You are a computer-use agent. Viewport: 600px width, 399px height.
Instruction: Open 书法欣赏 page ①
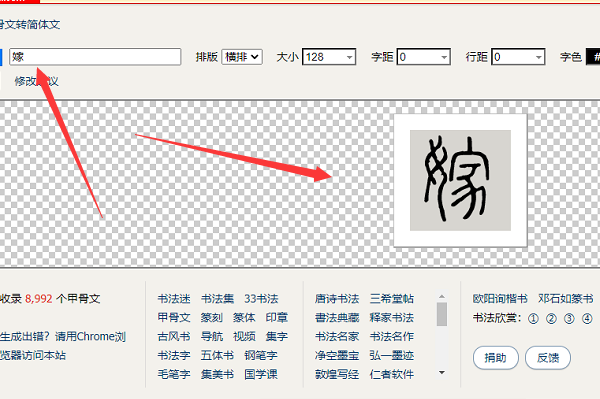[x=533, y=318]
